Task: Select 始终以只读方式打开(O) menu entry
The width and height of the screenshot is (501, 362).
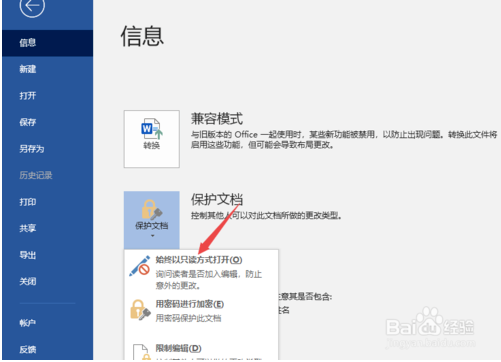Action: (x=201, y=271)
